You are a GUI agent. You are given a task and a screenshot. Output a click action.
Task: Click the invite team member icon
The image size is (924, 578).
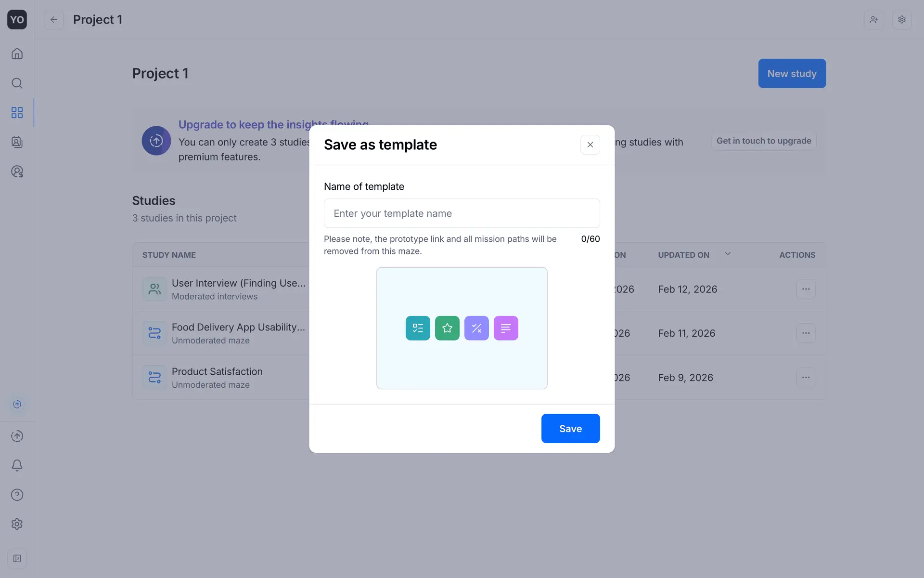tap(873, 20)
